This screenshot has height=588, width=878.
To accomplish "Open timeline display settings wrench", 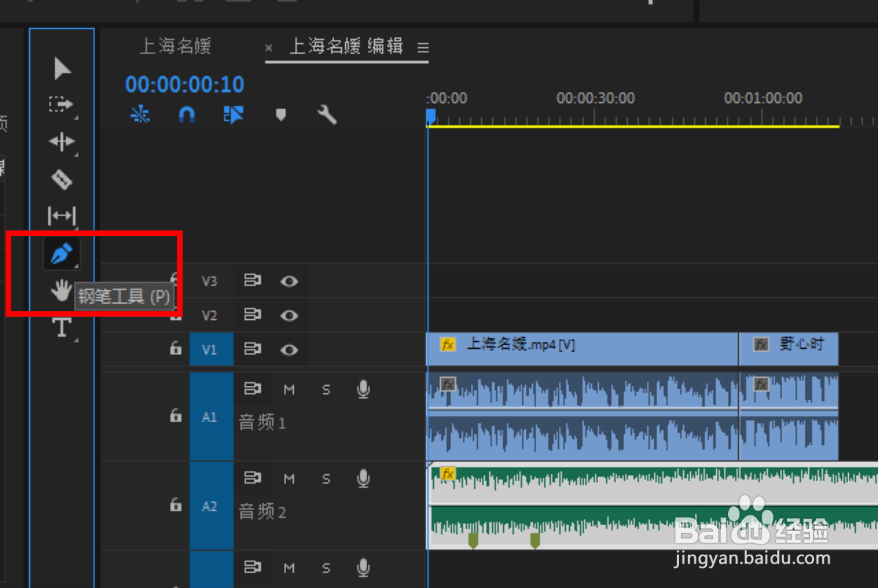I will coord(327,114).
